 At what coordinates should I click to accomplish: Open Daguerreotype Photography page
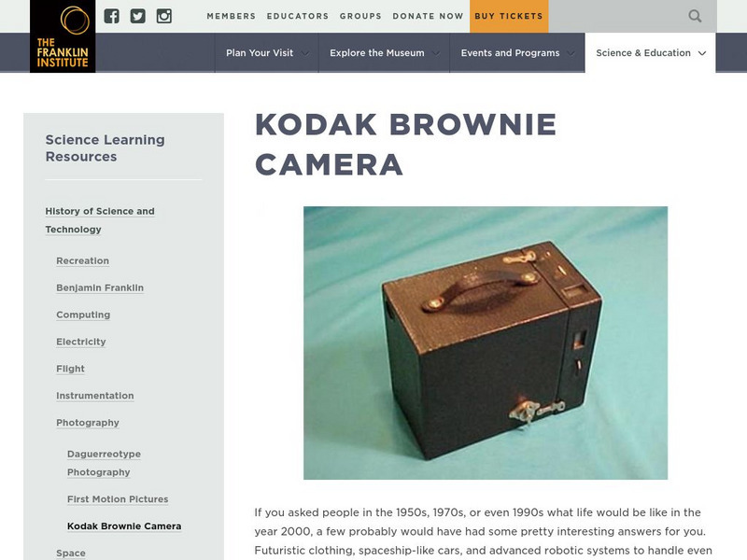[104, 463]
